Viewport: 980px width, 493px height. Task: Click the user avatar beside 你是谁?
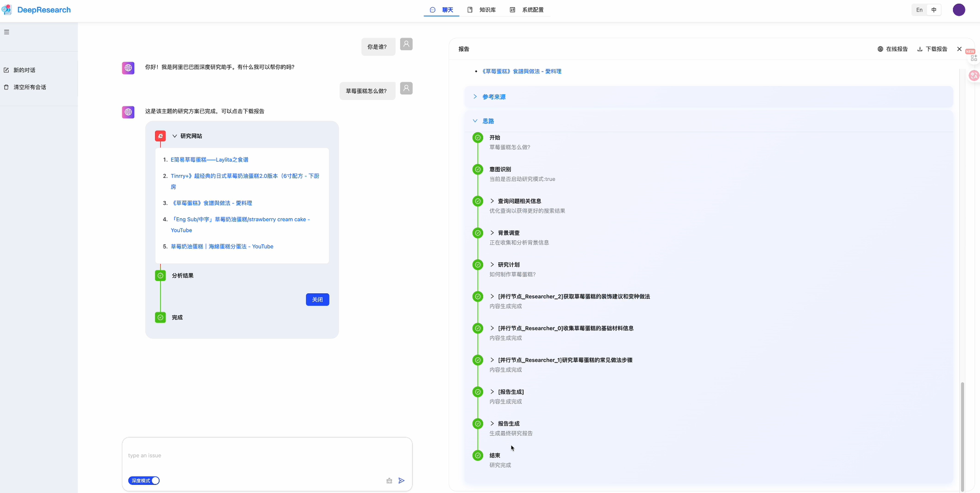(406, 44)
